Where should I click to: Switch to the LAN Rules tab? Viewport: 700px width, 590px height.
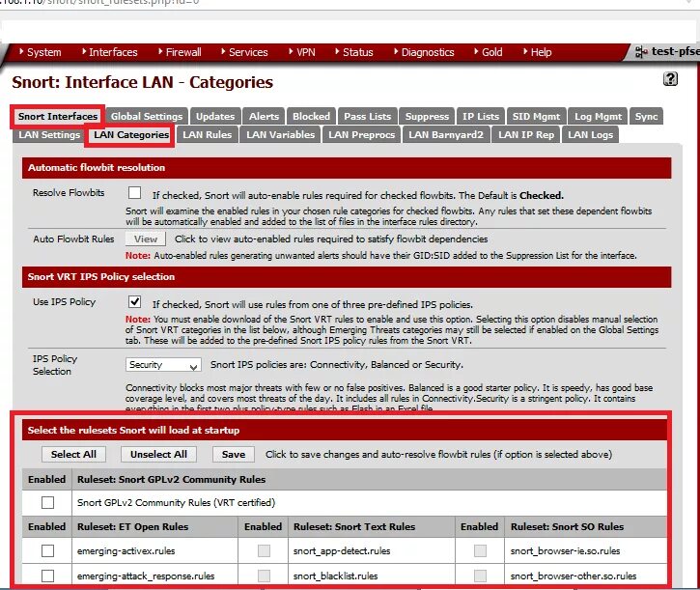coord(208,135)
